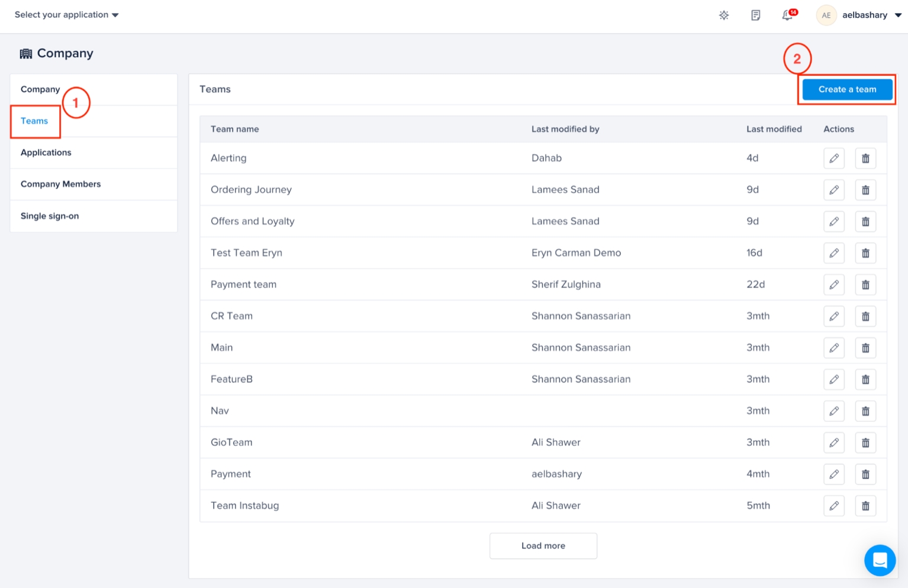Load more teams
Image resolution: width=908 pixels, height=588 pixels.
point(543,545)
